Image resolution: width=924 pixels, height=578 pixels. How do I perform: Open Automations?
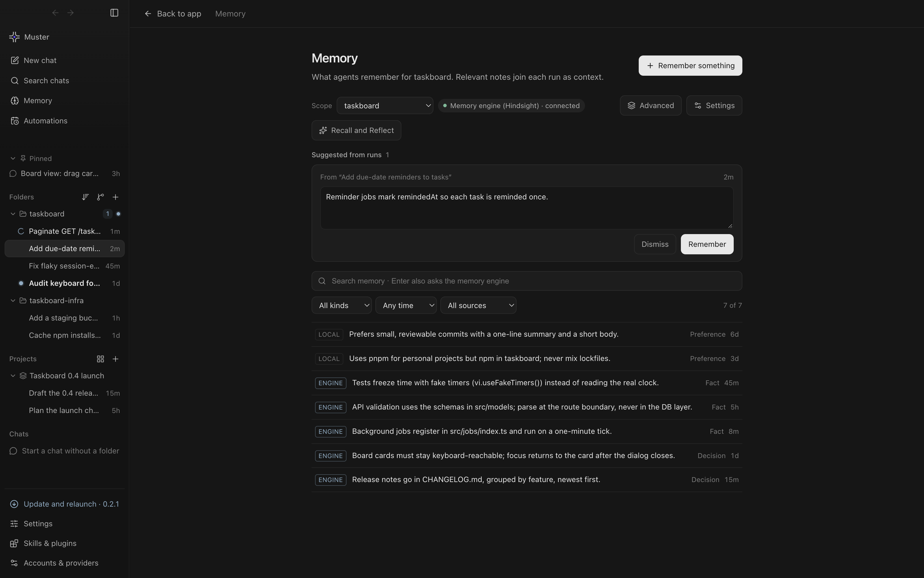click(64, 121)
